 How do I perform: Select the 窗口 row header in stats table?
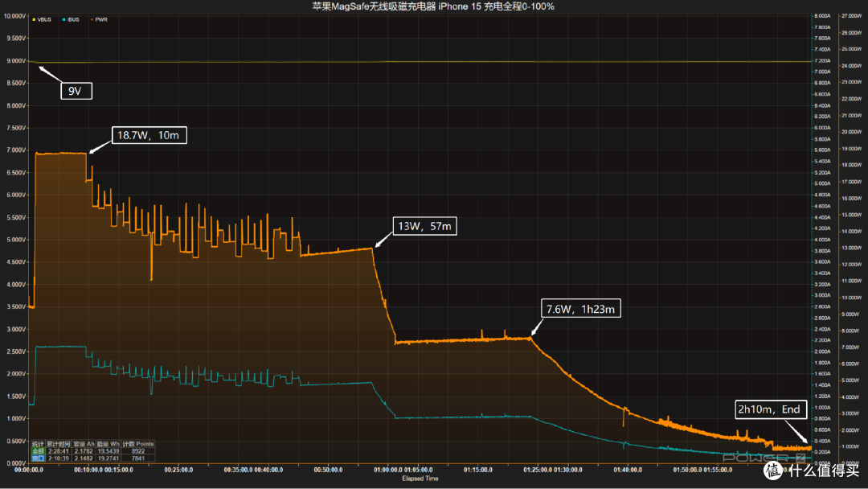click(39, 458)
